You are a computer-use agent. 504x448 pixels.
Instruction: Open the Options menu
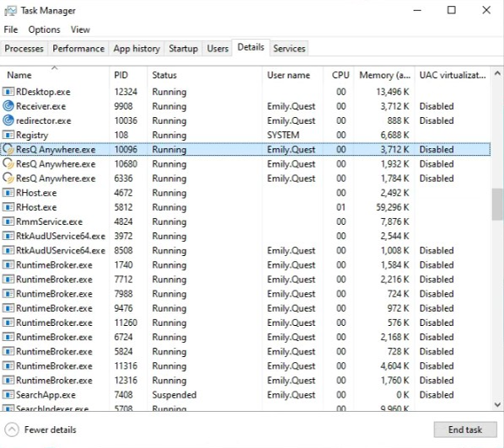[44, 29]
